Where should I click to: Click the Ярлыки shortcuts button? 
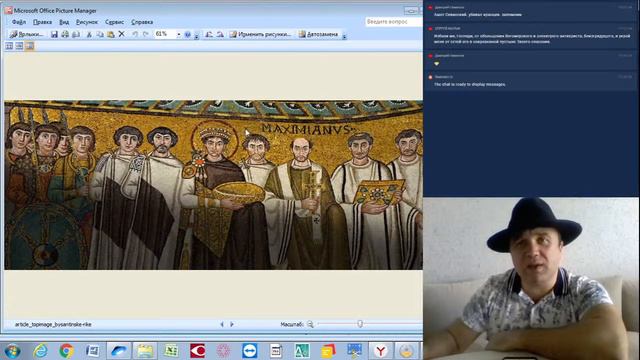[x=27, y=34]
